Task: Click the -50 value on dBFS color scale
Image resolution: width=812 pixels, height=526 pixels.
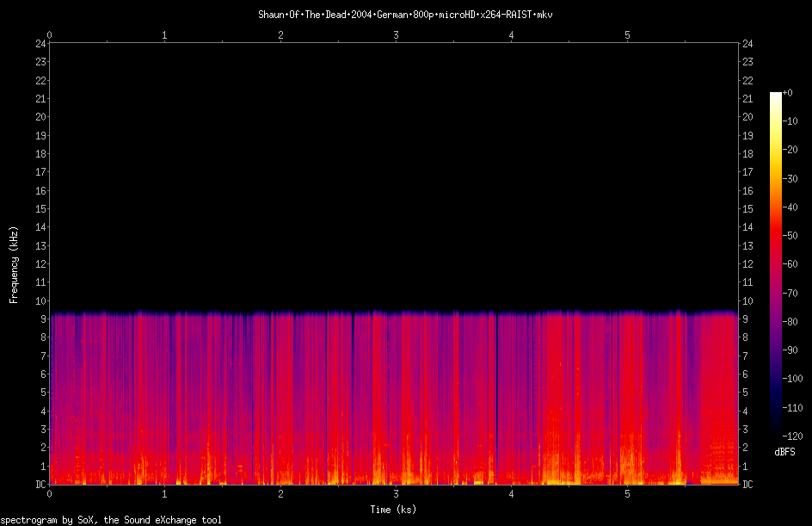Action: pyautogui.click(x=790, y=235)
